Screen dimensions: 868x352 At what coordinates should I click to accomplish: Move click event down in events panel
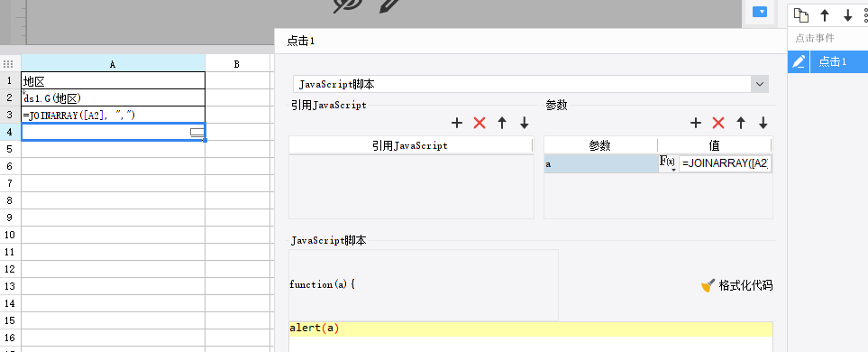[847, 15]
